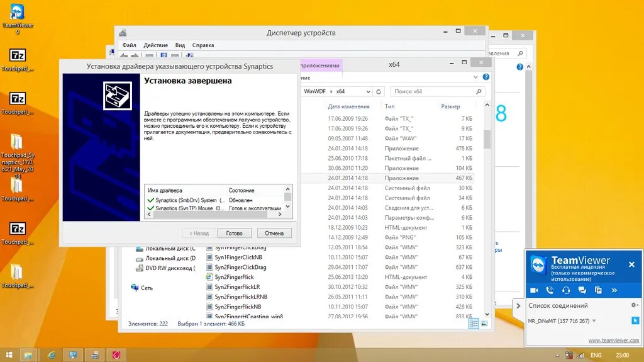Select the Syn2FingerClickDrag file
This screenshot has height=362, width=644.
tap(236, 268)
